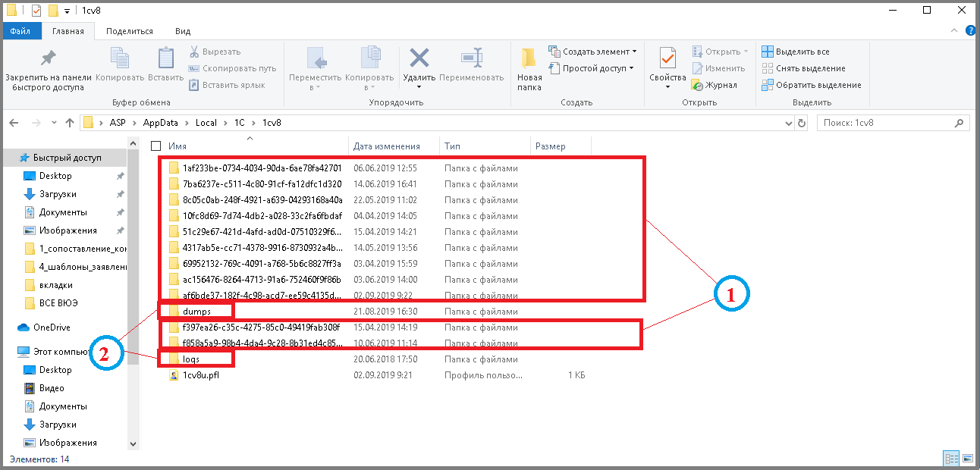Go back with the left arrow
The width and height of the screenshot is (980, 470).
pyautogui.click(x=14, y=122)
